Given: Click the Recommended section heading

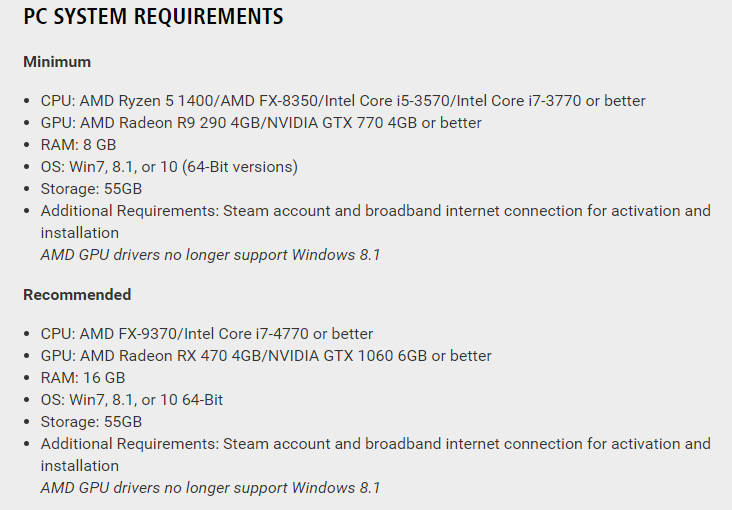Looking at the screenshot, I should point(77,295).
